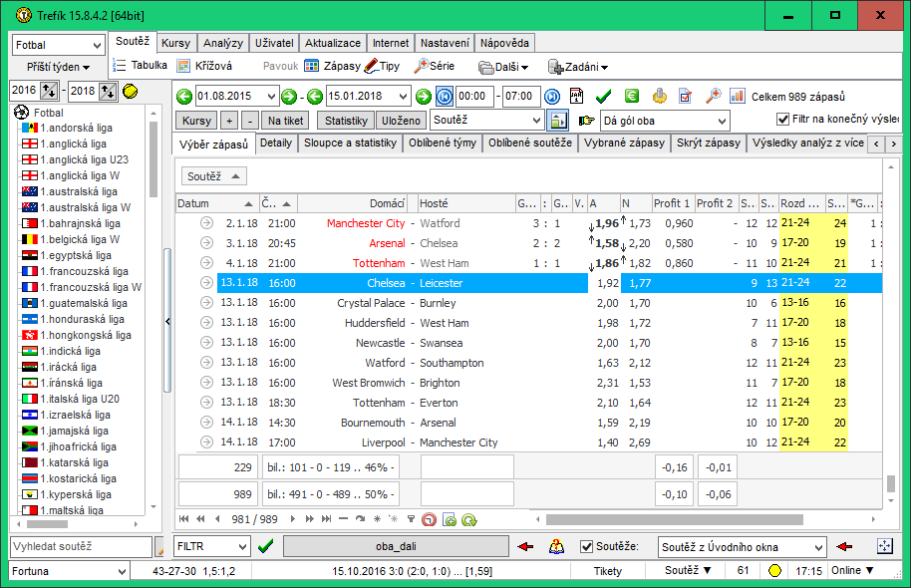Switch to Sloupce a statistiky tab
The width and height of the screenshot is (911, 588).
click(350, 143)
